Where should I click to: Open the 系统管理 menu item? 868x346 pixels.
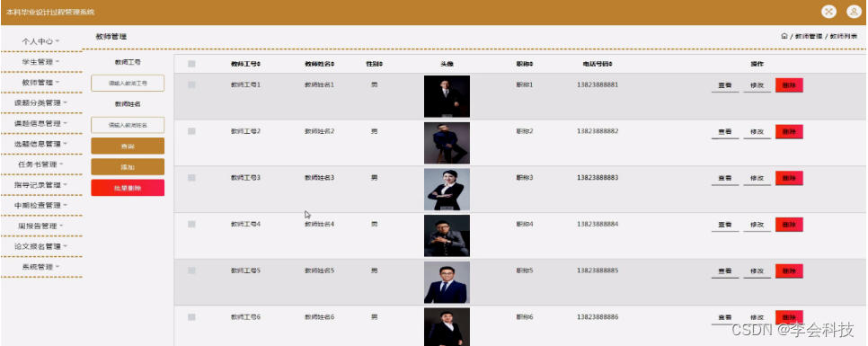coord(41,267)
